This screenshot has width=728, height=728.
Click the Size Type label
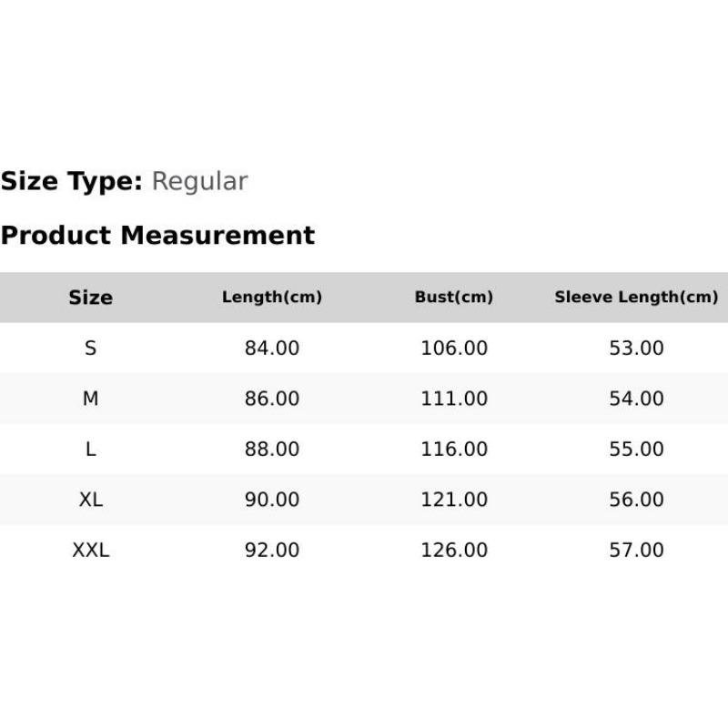tap(72, 181)
